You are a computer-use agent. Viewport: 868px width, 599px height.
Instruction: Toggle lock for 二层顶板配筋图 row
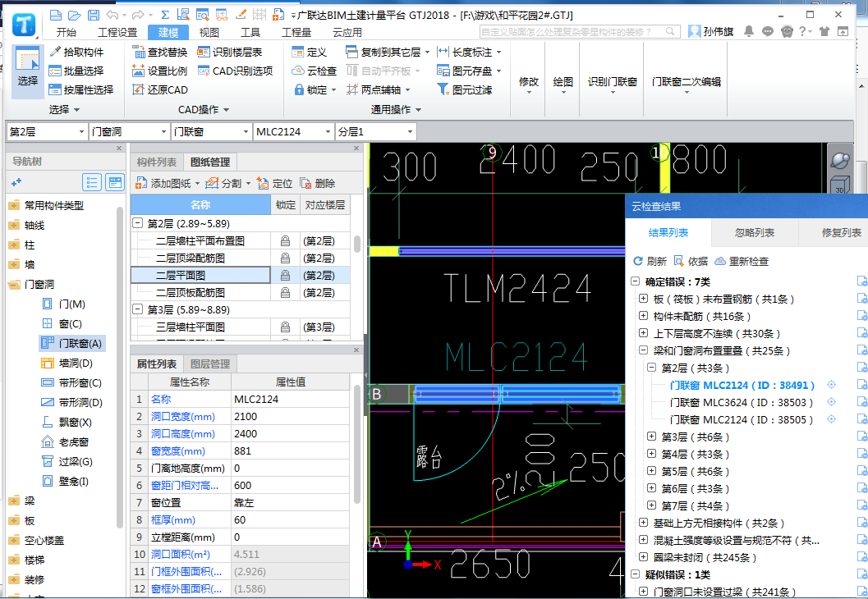point(285,293)
